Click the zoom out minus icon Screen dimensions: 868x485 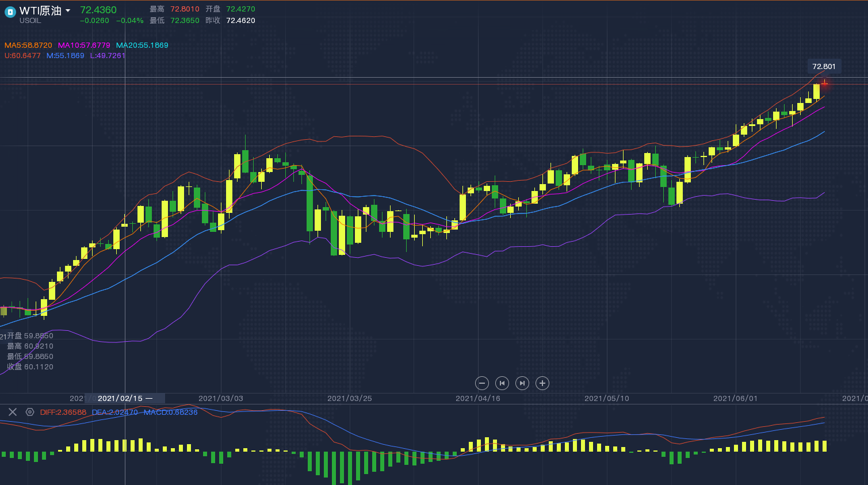point(482,383)
